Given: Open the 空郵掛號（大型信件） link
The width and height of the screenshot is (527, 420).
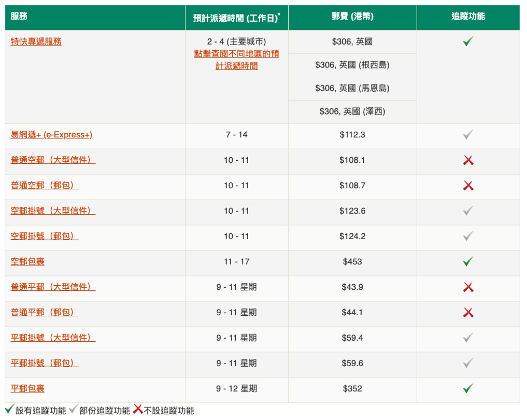Looking at the screenshot, I should click(x=53, y=211).
